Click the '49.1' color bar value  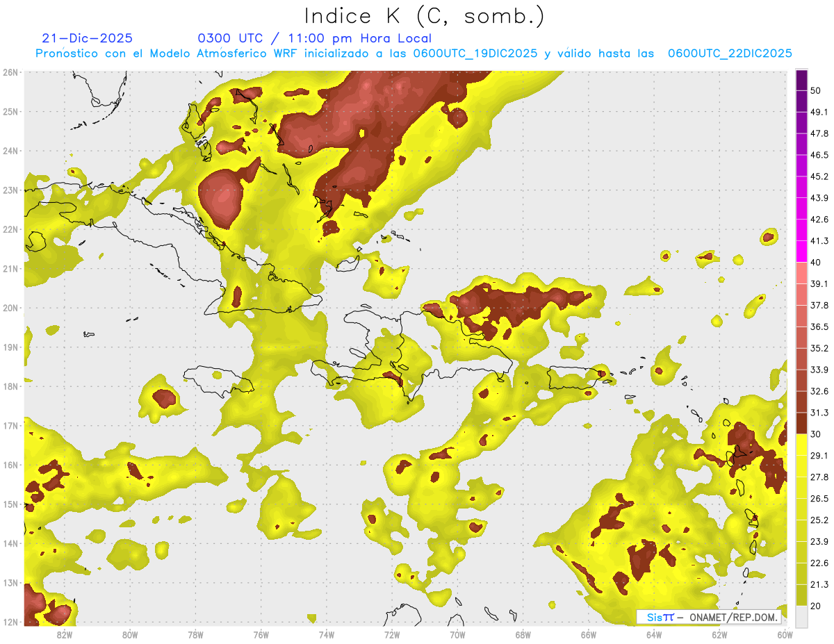pos(819,112)
